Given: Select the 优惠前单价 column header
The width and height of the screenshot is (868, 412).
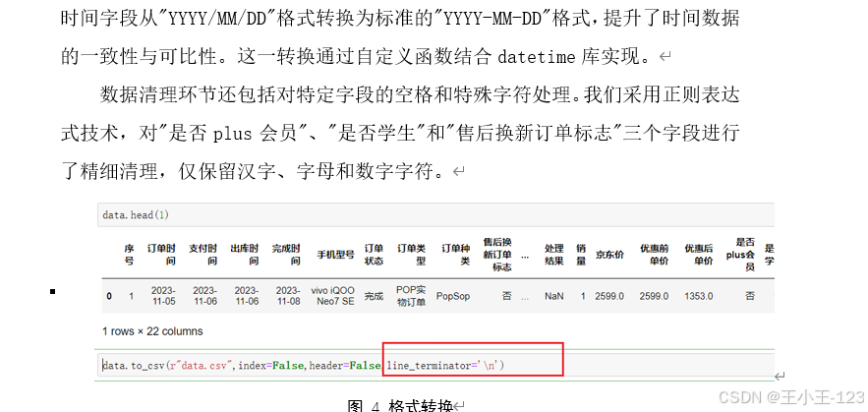Looking at the screenshot, I should pyautogui.click(x=654, y=255).
